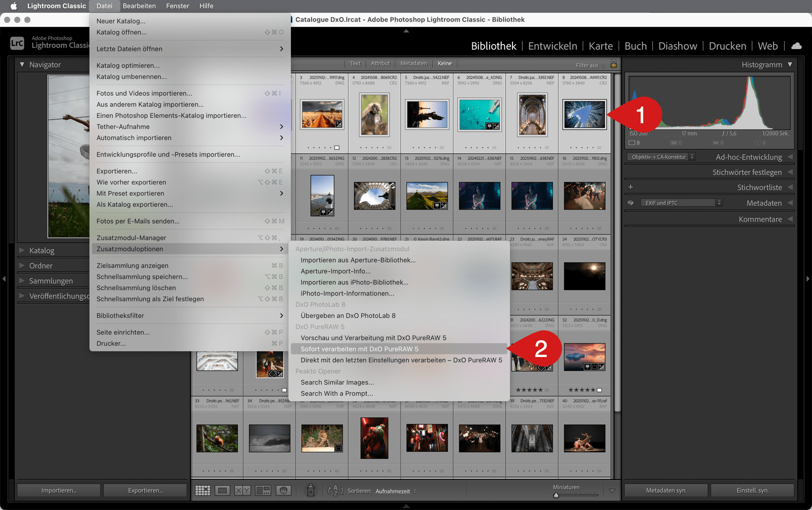The image size is (812, 510).
Task: Open the Fenster menu in menu bar
Action: 177,6
